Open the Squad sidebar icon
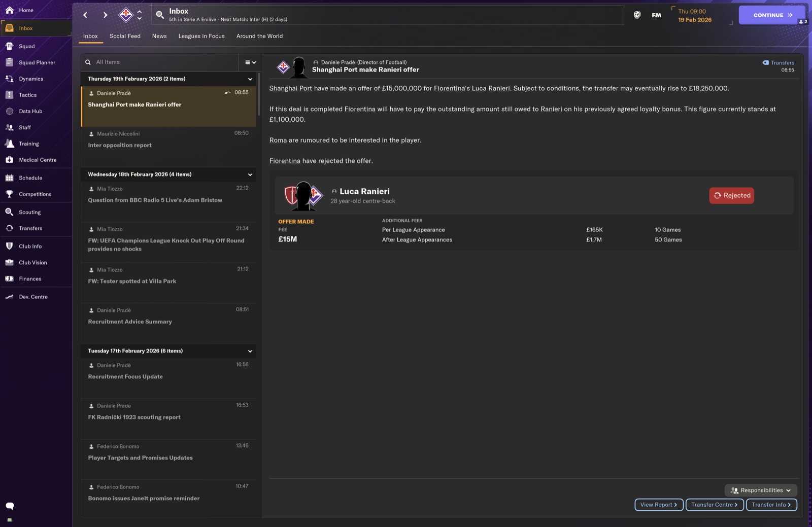 click(x=9, y=46)
